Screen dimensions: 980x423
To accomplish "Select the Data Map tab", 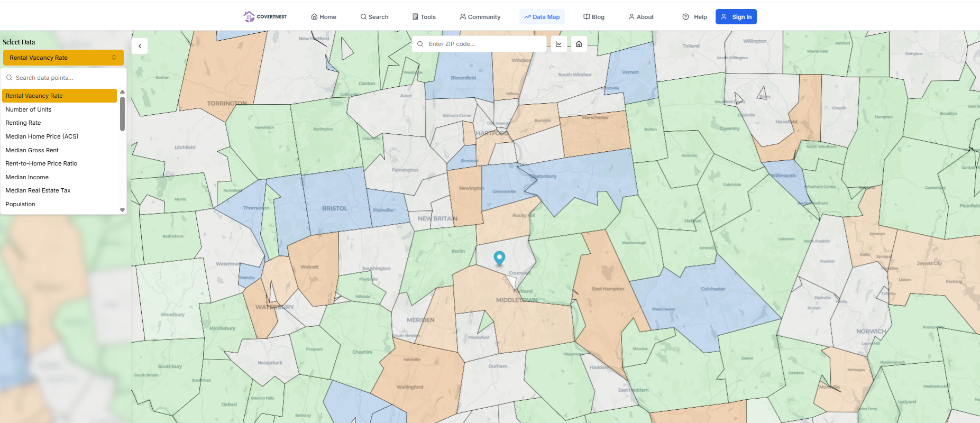I will pyautogui.click(x=542, y=17).
